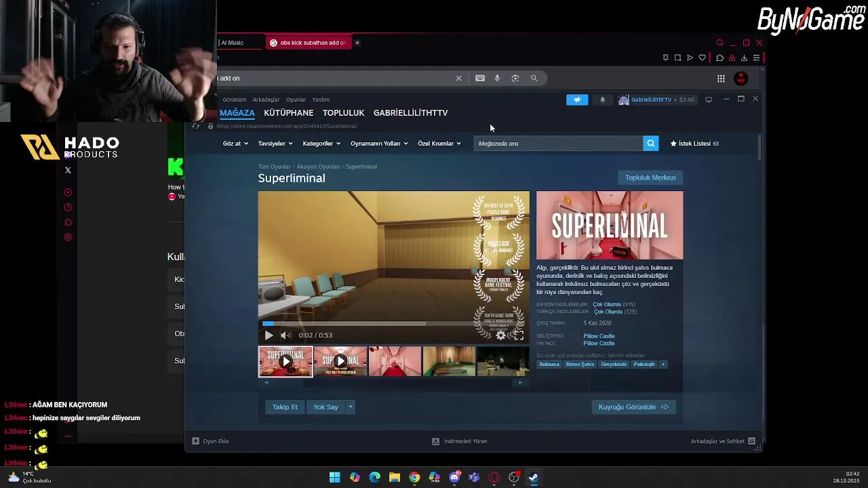Open the Steam announcements megaphone button
This screenshot has height=488, width=868.
click(577, 100)
